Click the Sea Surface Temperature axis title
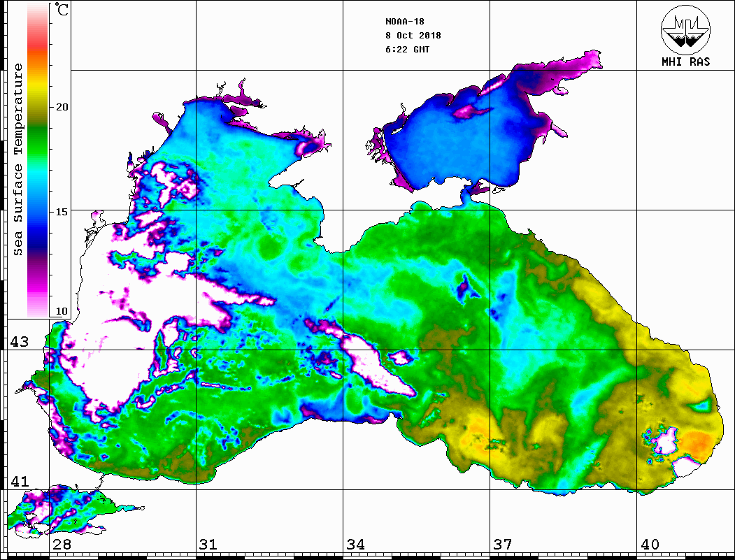This screenshot has height=560, width=735. click(x=17, y=160)
